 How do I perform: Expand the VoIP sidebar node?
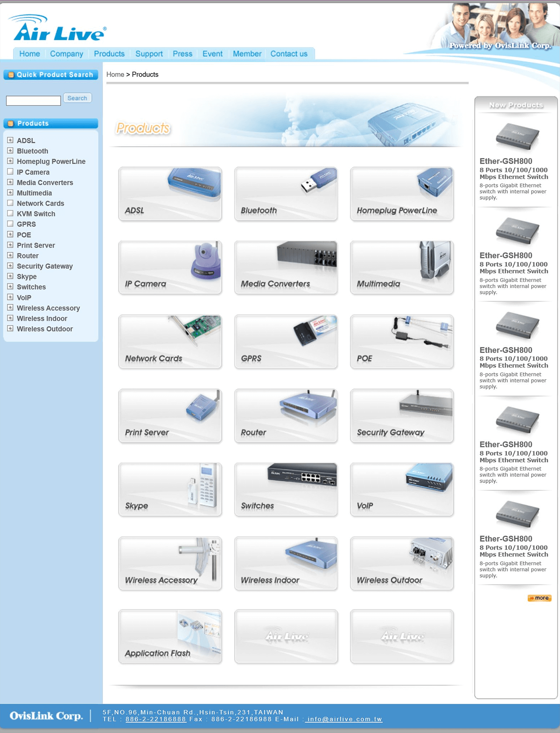click(10, 297)
